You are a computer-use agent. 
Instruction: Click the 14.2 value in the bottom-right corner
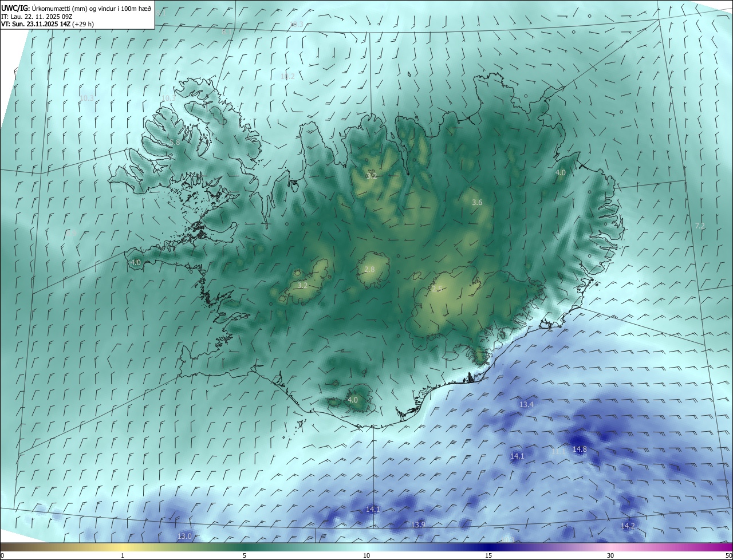coord(628,526)
